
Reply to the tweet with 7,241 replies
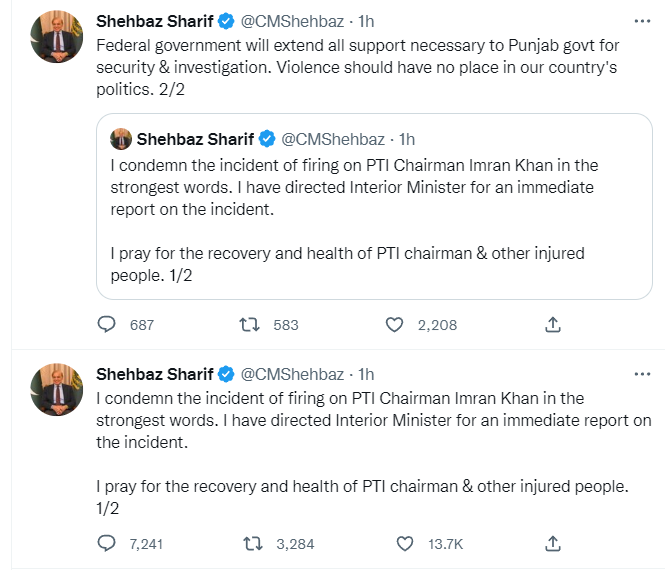[x=107, y=544]
